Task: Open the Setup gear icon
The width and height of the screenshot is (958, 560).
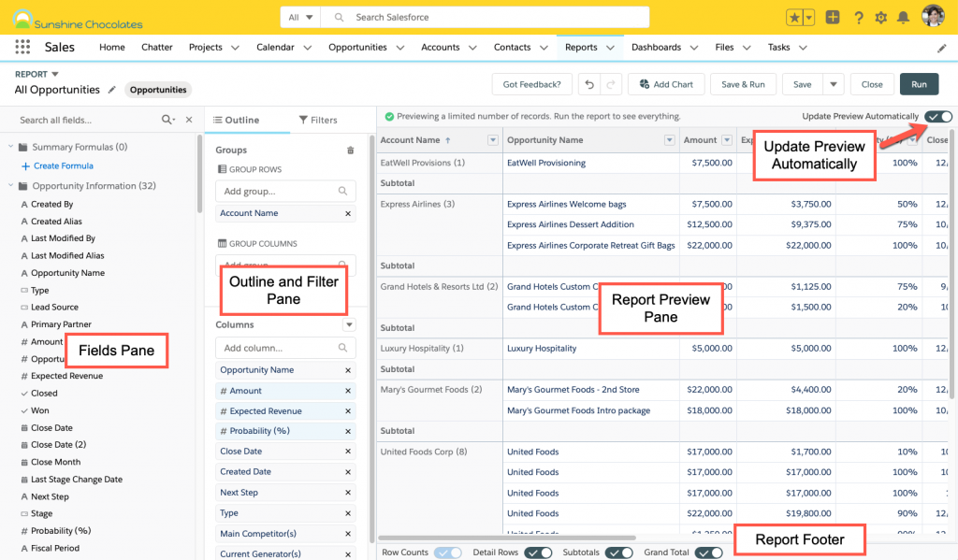Action: [x=880, y=18]
